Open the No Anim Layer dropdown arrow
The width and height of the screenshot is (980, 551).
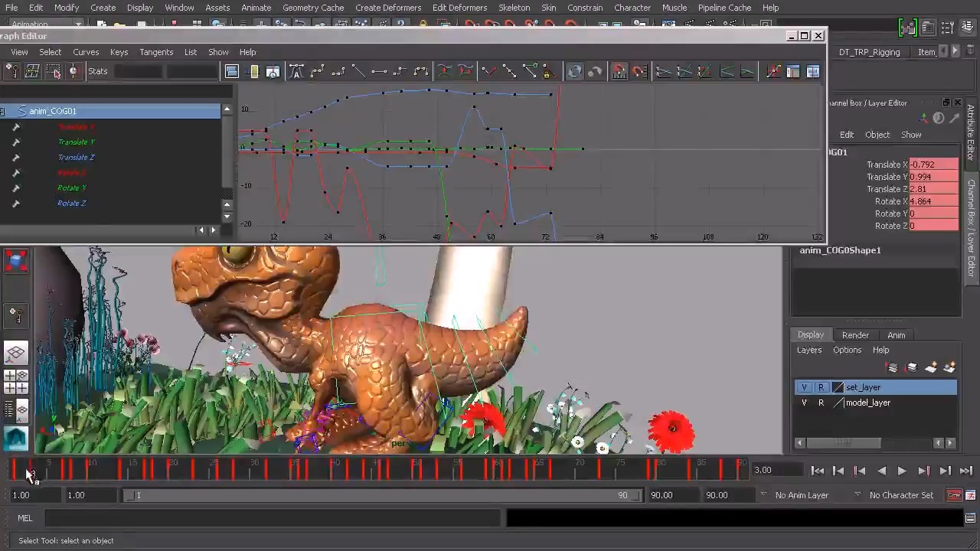pos(764,495)
